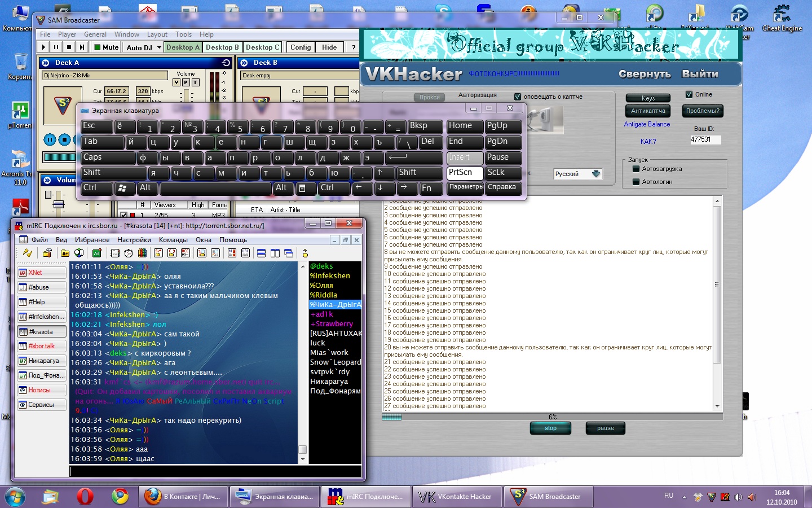Image resolution: width=812 pixels, height=508 pixels.
Task: Open mIRC URL list icon
Action: tap(245, 253)
